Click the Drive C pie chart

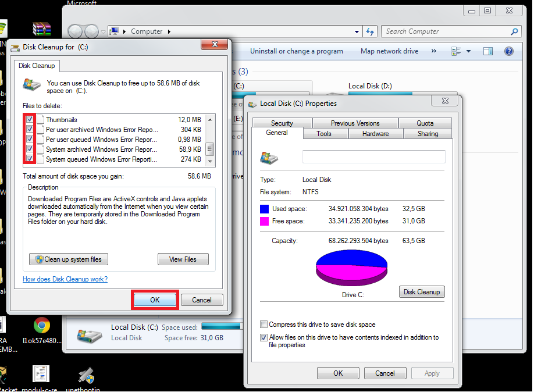point(351,268)
